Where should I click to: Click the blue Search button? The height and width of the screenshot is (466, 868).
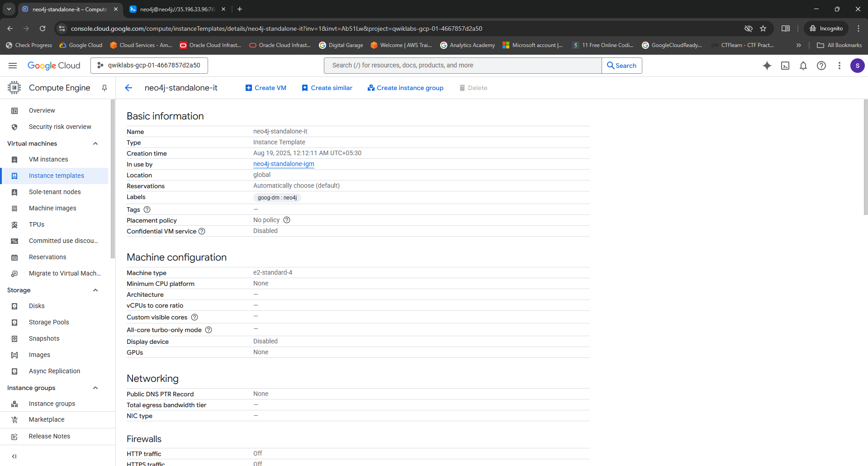pos(621,66)
